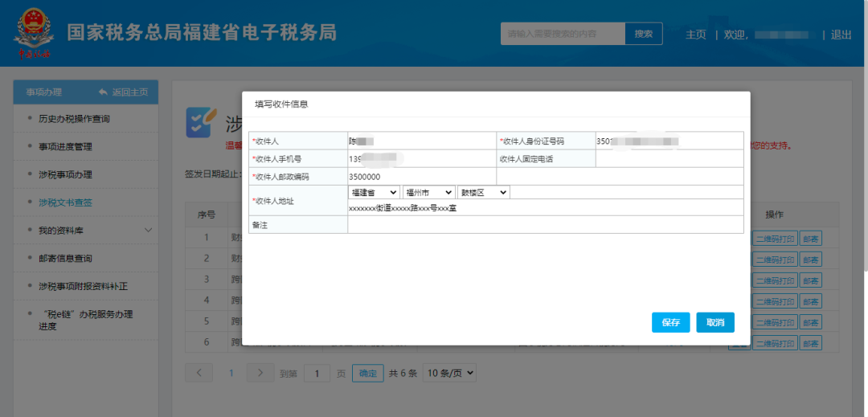Viewport: 868px width, 417px height.
Task: Click 邮寄 button in row 2
Action: tap(810, 260)
